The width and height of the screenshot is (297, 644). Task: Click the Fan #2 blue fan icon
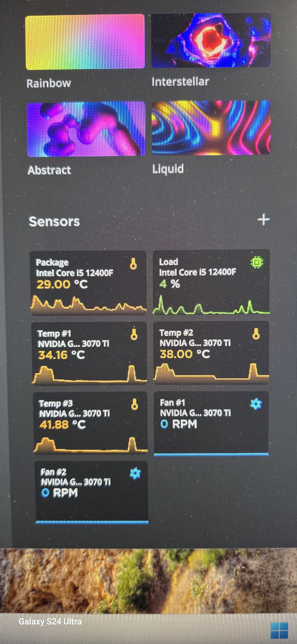point(135,473)
